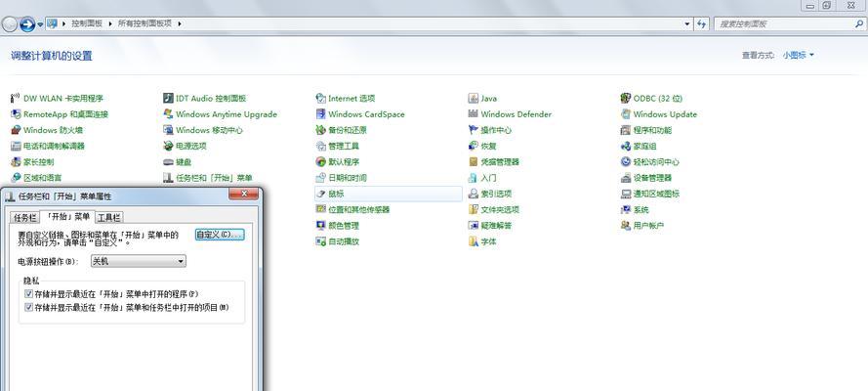Switch to 任务栏 tab in dialog
Image resolution: width=868 pixels, height=391 pixels.
pyautogui.click(x=25, y=218)
